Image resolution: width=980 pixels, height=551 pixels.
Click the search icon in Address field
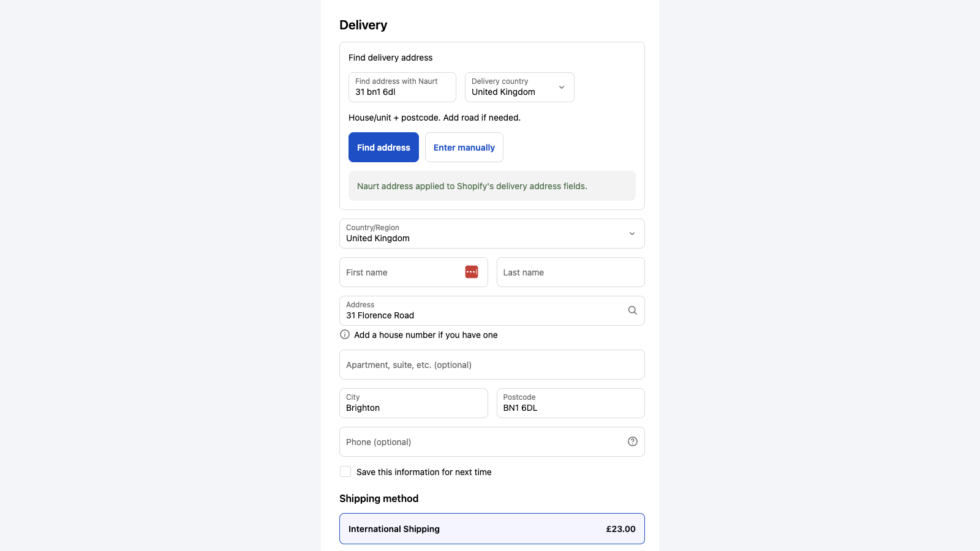click(x=633, y=310)
